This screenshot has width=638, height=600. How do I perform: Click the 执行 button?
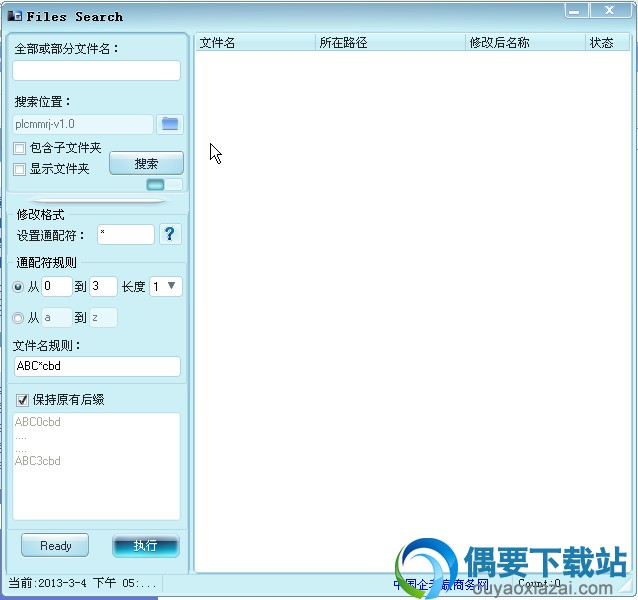[146, 545]
